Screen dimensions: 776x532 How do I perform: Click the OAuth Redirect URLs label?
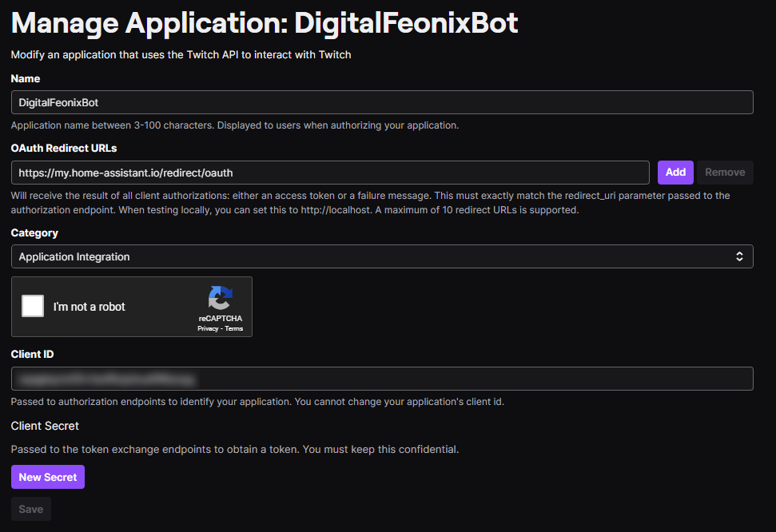point(63,148)
